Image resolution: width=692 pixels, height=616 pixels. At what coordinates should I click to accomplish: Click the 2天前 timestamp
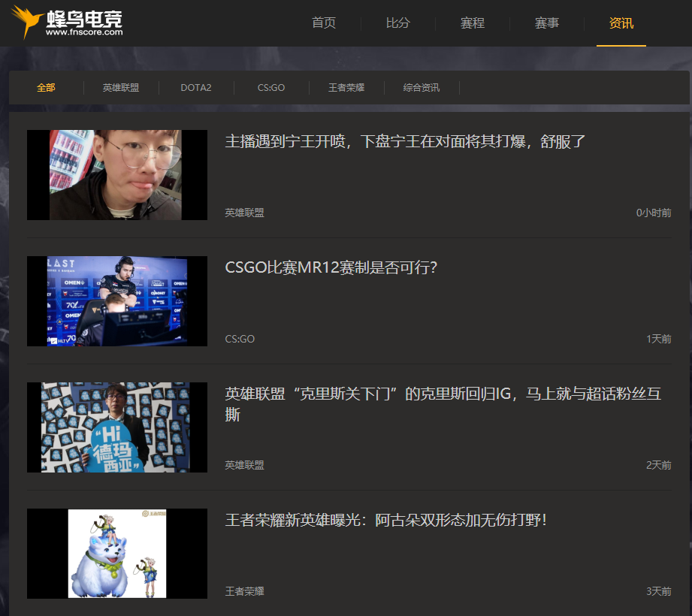(659, 465)
